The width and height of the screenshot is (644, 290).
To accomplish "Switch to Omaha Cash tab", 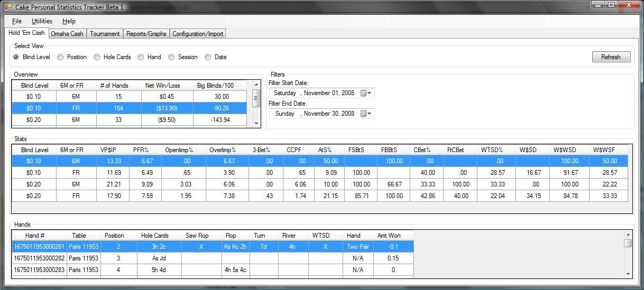I will (x=67, y=34).
